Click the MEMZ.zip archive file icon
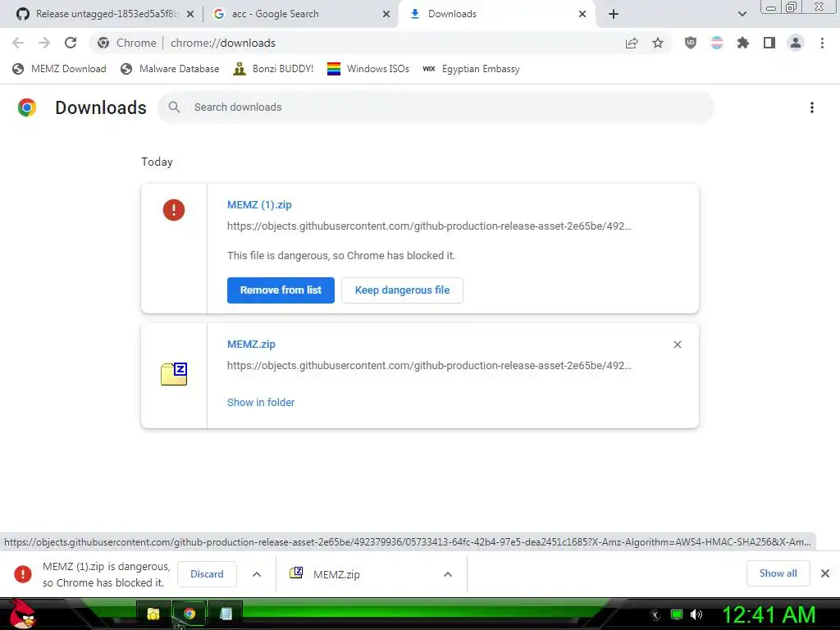The height and width of the screenshot is (630, 840). pos(174,374)
